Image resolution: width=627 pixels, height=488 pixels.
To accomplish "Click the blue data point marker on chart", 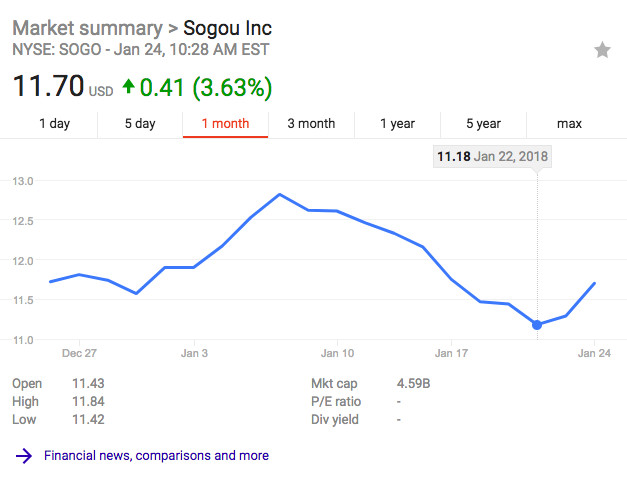I will click(538, 324).
